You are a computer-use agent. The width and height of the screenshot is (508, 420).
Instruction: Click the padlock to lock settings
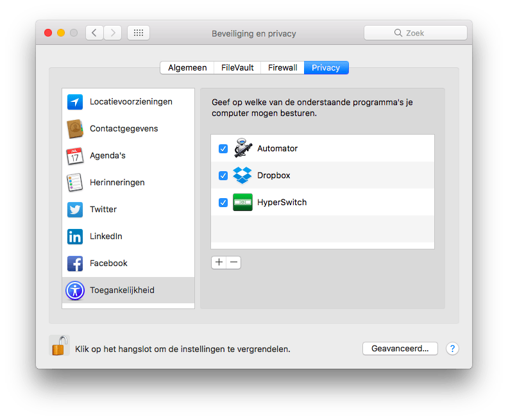point(60,346)
